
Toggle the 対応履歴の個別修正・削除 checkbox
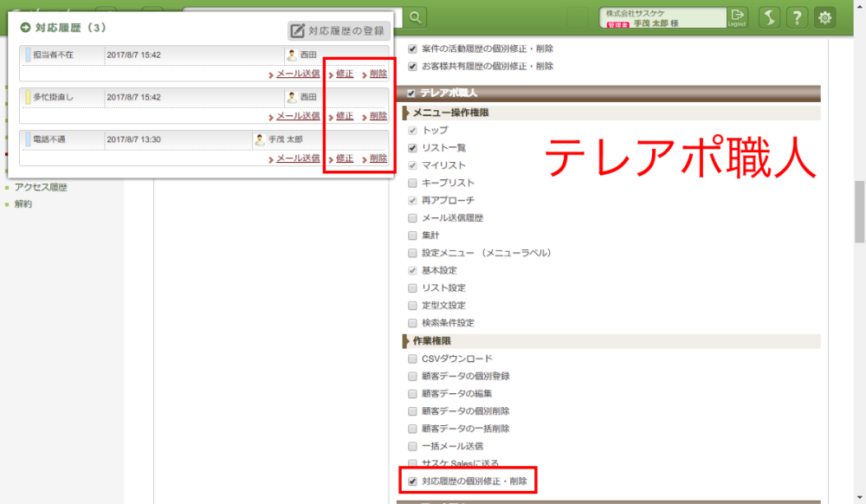click(413, 481)
